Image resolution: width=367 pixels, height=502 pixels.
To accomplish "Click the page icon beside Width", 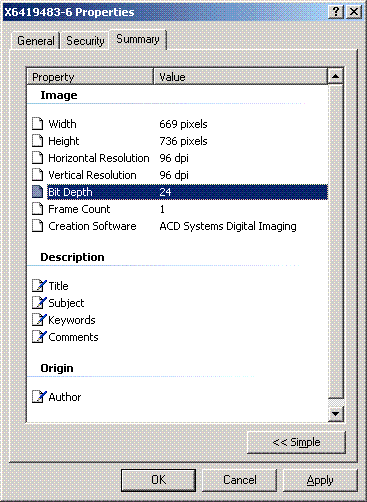I will pyautogui.click(x=38, y=124).
